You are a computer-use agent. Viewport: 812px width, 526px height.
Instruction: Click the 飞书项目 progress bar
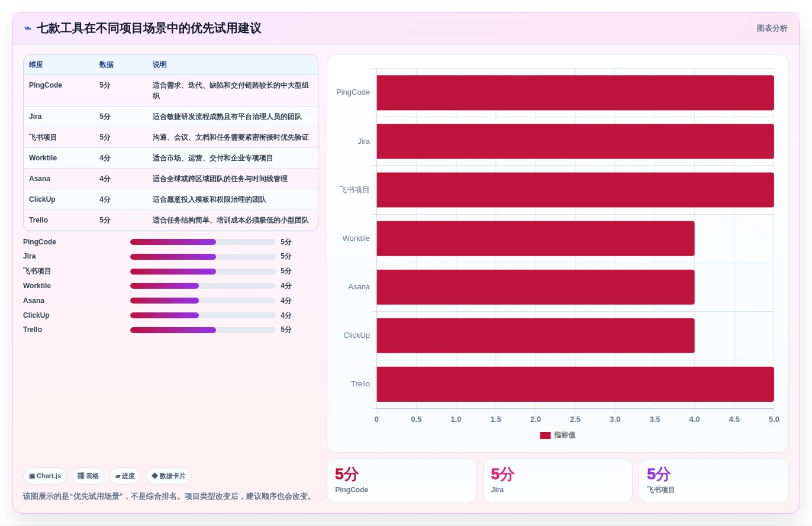[x=203, y=271]
